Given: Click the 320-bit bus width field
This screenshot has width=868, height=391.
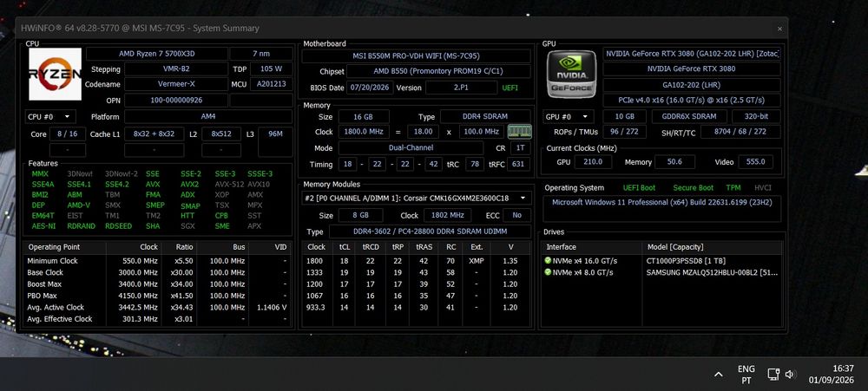Looking at the screenshot, I should pyautogui.click(x=756, y=117).
